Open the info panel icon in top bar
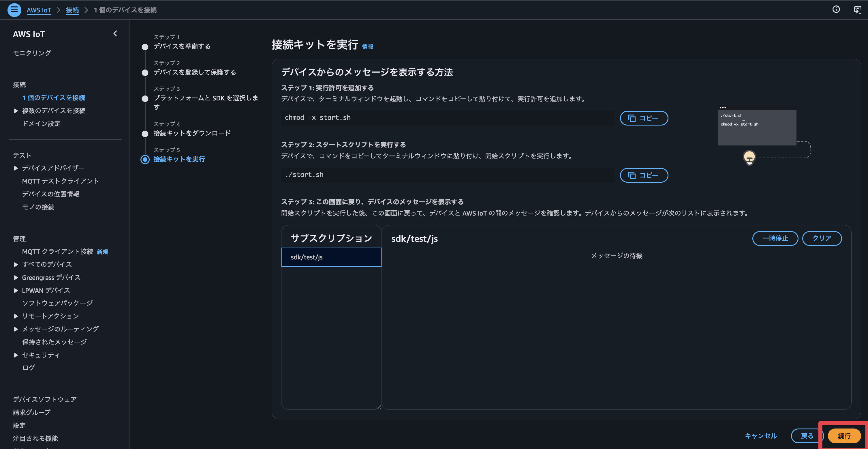This screenshot has width=868, height=449. coord(836,10)
